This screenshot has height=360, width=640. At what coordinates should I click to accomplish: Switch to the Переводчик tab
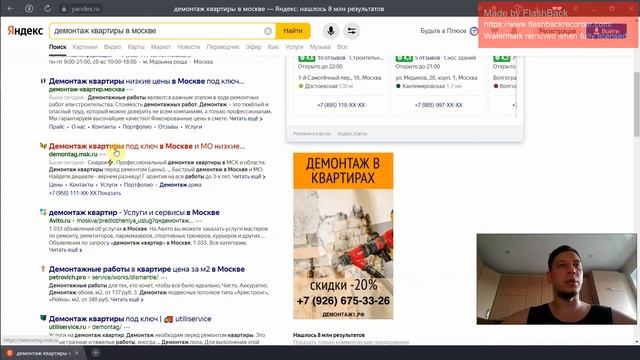(222, 47)
